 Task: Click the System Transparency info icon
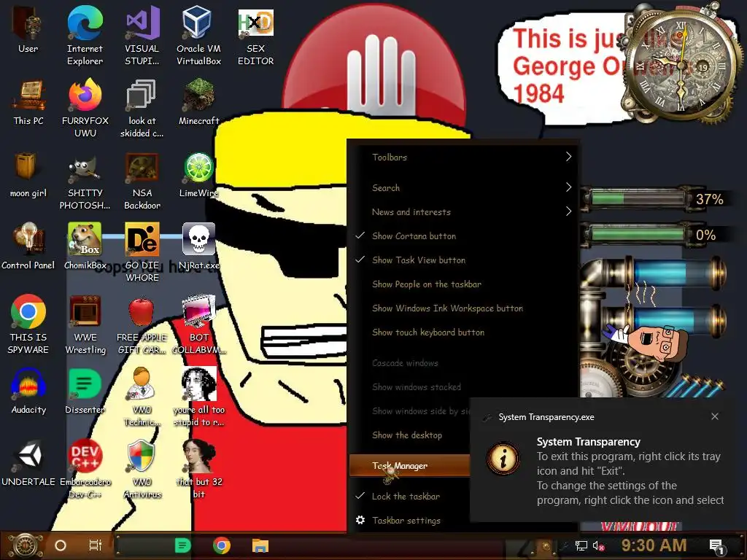click(x=503, y=459)
